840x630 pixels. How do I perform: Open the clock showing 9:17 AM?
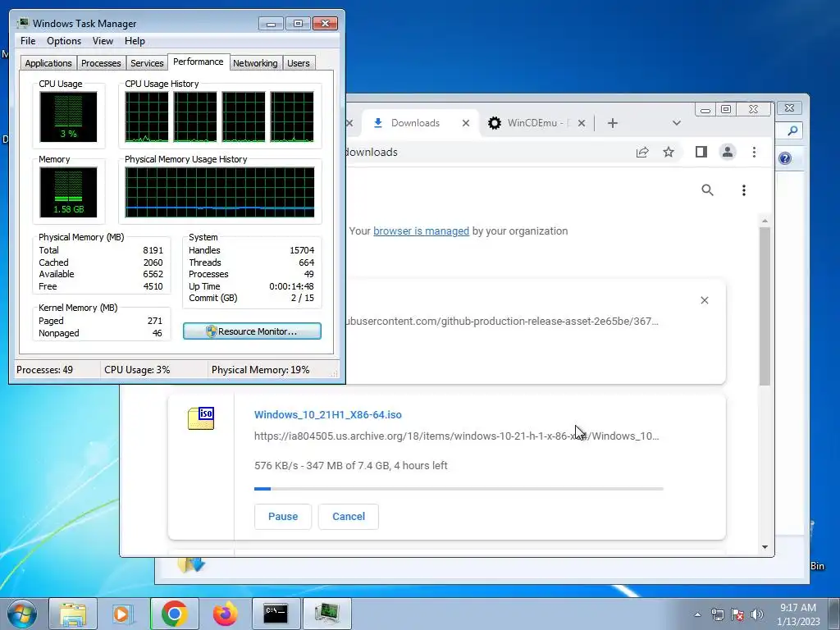click(797, 614)
